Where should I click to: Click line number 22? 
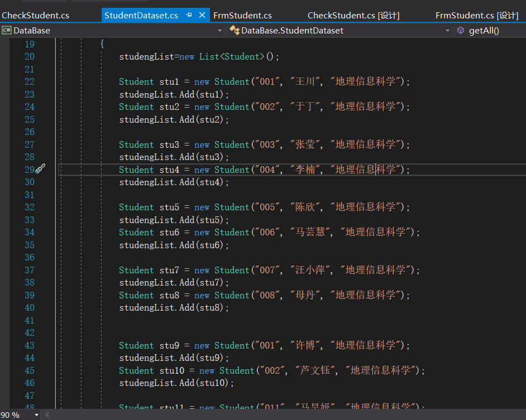(30, 82)
